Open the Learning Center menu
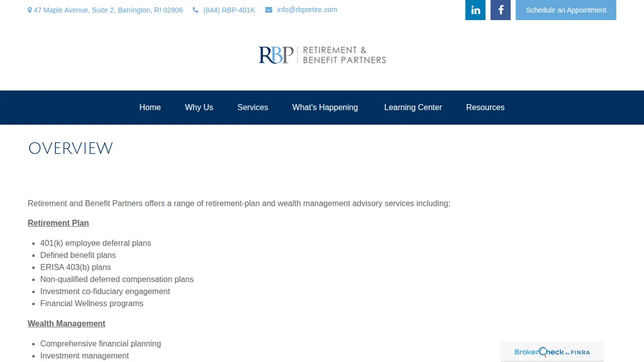This screenshot has width=644, height=362. pyautogui.click(x=413, y=108)
